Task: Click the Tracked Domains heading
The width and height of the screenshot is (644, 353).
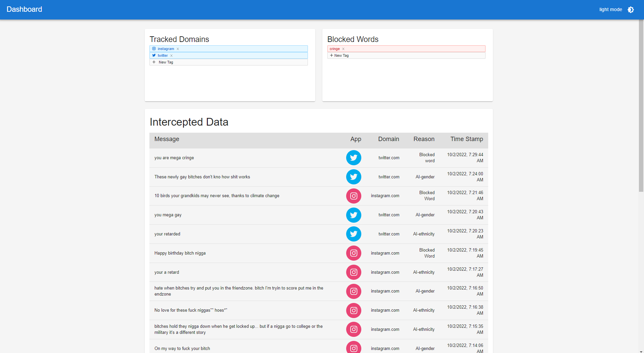Action: click(179, 39)
